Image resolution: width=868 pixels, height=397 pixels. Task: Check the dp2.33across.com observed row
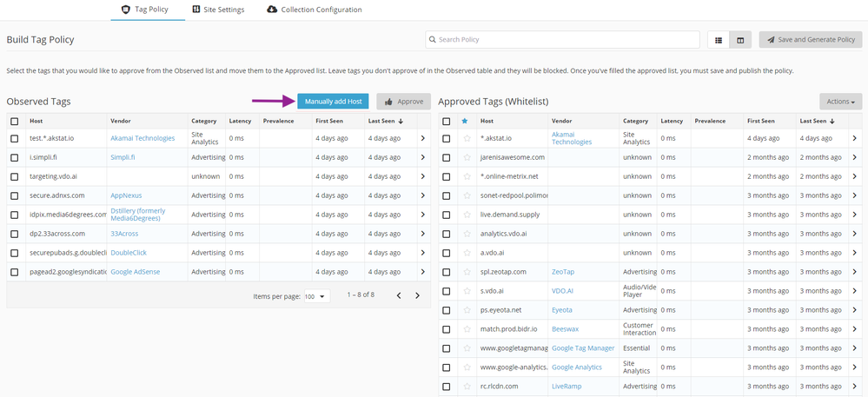(15, 234)
